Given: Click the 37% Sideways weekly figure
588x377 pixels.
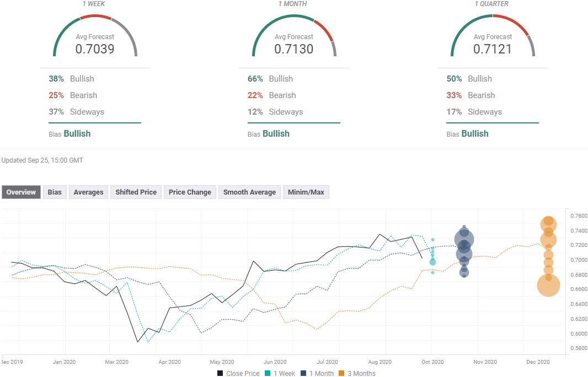Looking at the screenshot, I should pos(76,112).
